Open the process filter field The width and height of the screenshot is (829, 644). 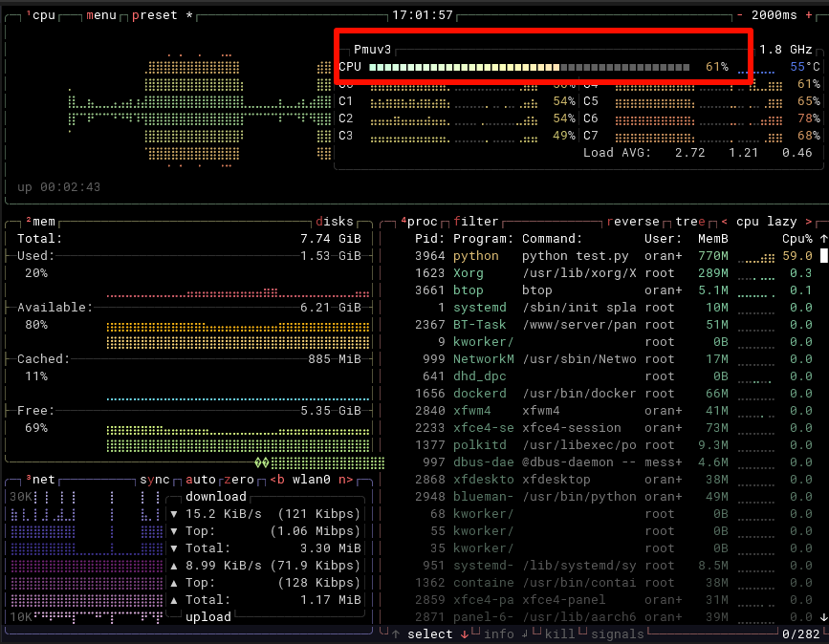tap(476, 222)
